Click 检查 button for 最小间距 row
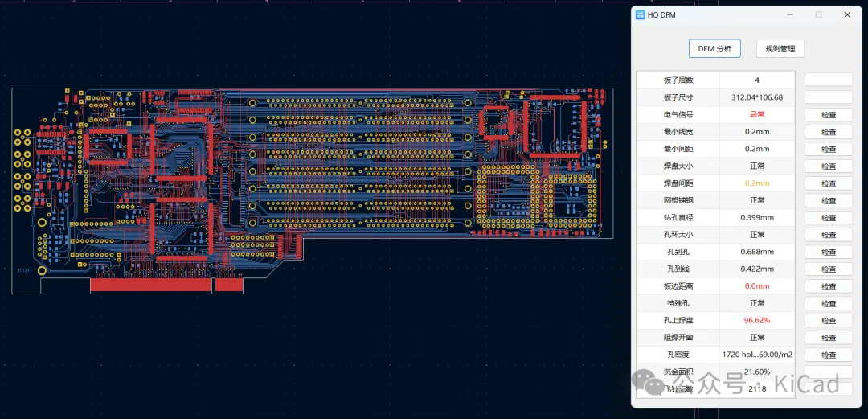 (828, 149)
